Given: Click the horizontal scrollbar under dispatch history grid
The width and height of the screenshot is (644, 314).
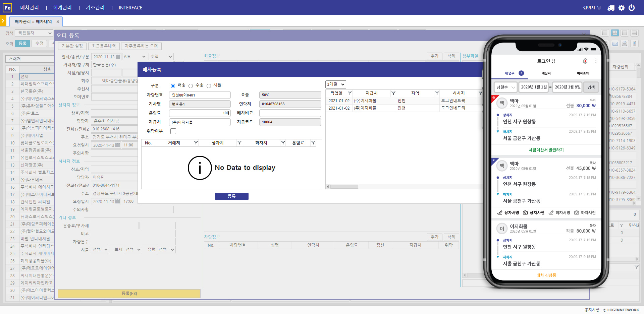Looking at the screenshot, I should pyautogui.click(x=344, y=187).
